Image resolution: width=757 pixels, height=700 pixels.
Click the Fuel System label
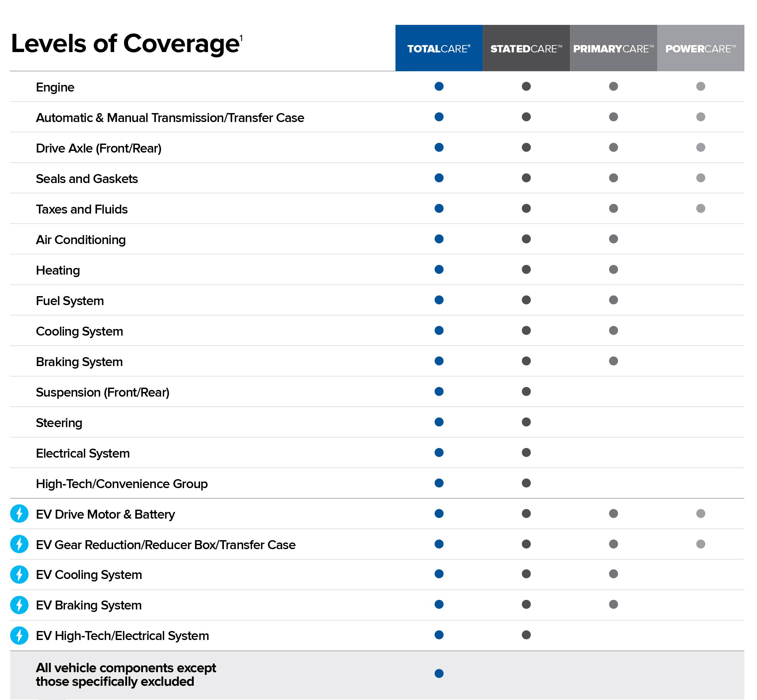[70, 301]
